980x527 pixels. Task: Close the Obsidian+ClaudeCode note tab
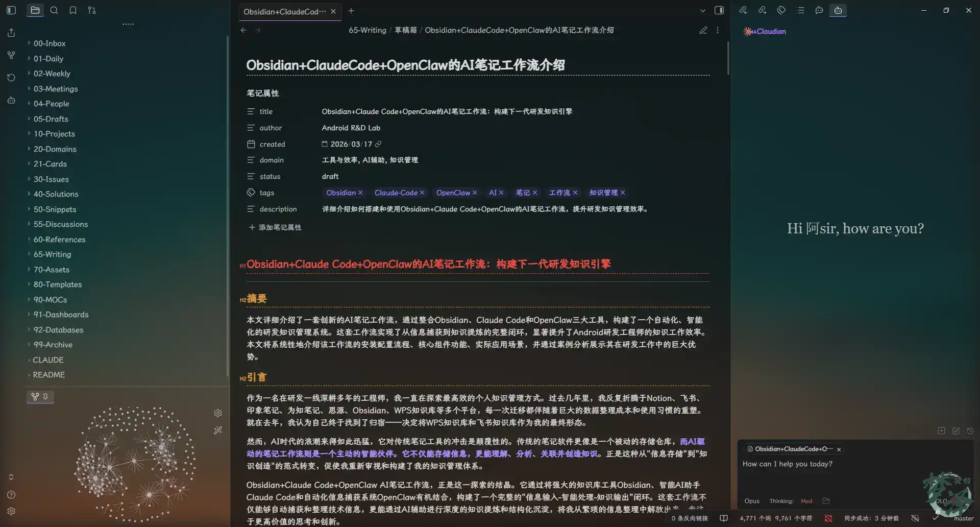tap(333, 11)
